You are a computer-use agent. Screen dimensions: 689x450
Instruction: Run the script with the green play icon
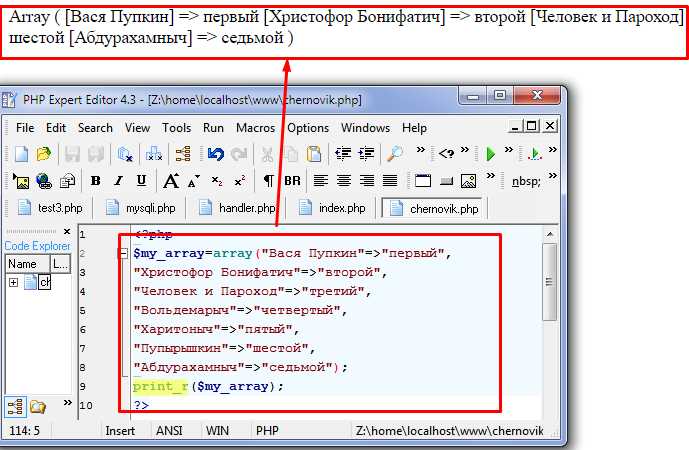coord(490,154)
